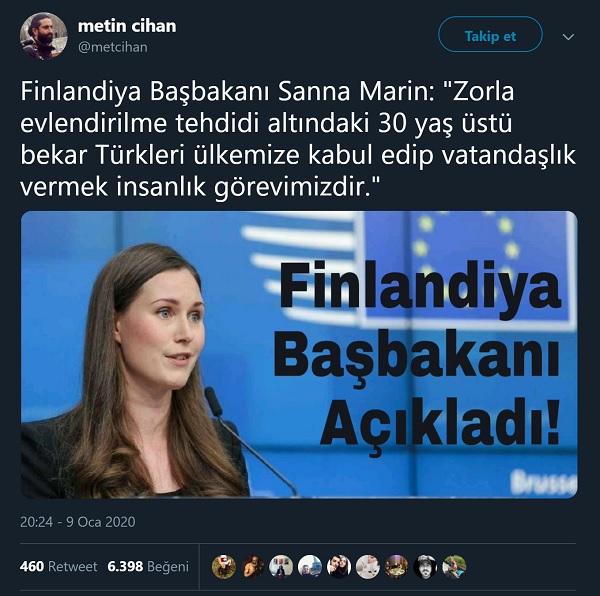Open the last liker avatar with greenery
Screen dimensions: 600x596
(454, 567)
